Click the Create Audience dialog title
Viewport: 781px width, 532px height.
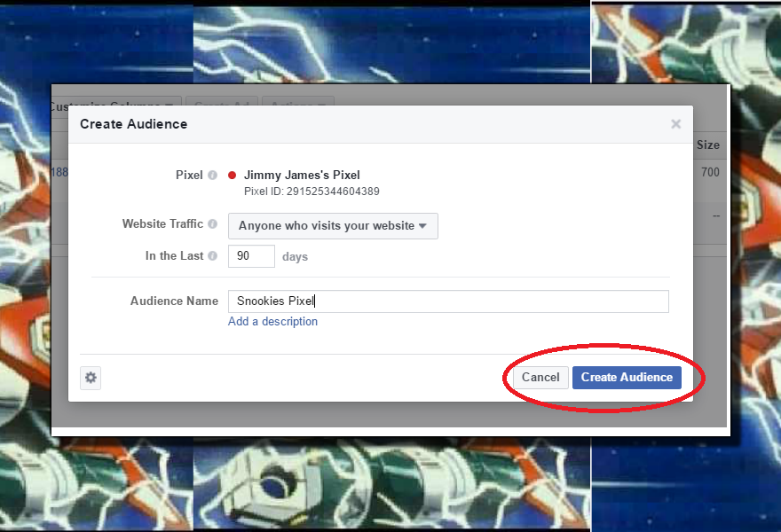133,124
